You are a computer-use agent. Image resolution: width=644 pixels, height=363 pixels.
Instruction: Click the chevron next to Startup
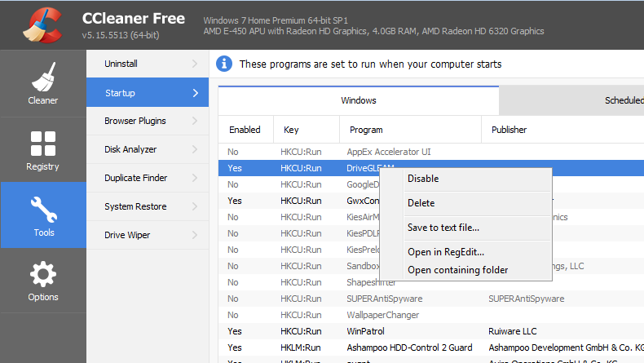click(196, 93)
